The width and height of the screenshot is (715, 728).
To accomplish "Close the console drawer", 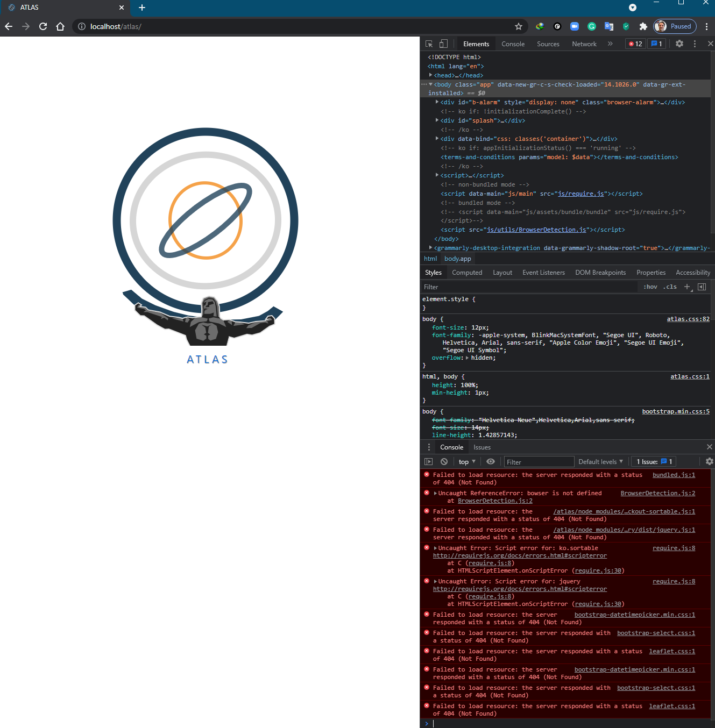I will pyautogui.click(x=710, y=447).
